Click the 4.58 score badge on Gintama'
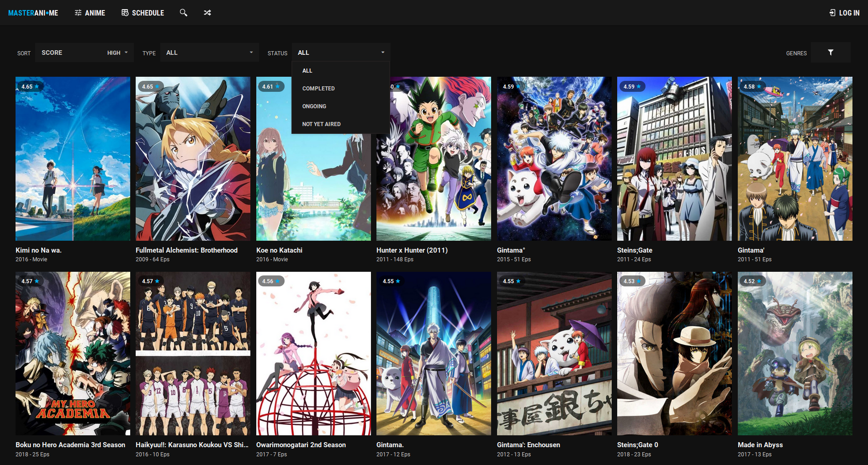This screenshot has height=465, width=868. coord(752,86)
